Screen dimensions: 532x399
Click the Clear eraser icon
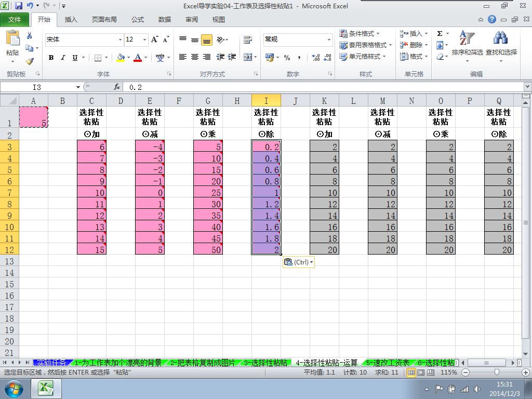point(440,57)
